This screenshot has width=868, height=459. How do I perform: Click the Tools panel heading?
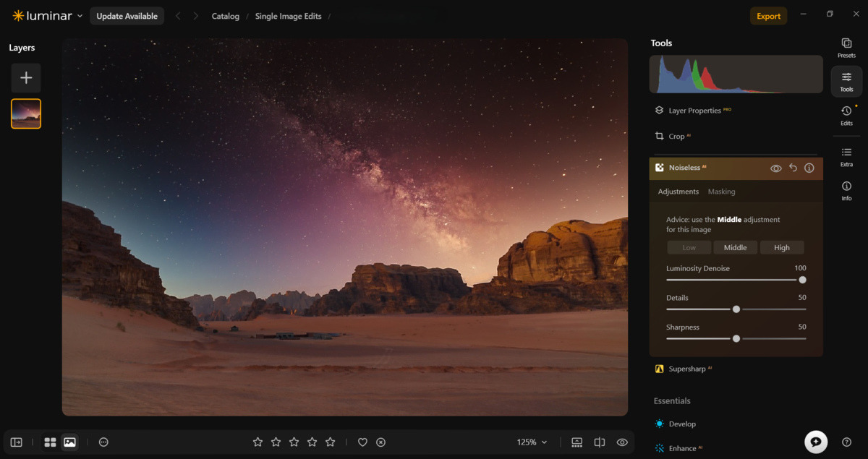pos(661,43)
